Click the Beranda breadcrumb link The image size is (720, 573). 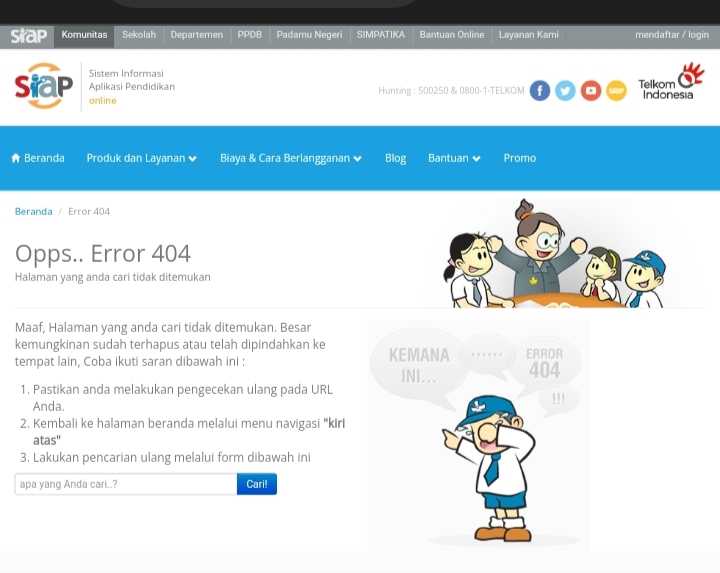click(x=34, y=212)
